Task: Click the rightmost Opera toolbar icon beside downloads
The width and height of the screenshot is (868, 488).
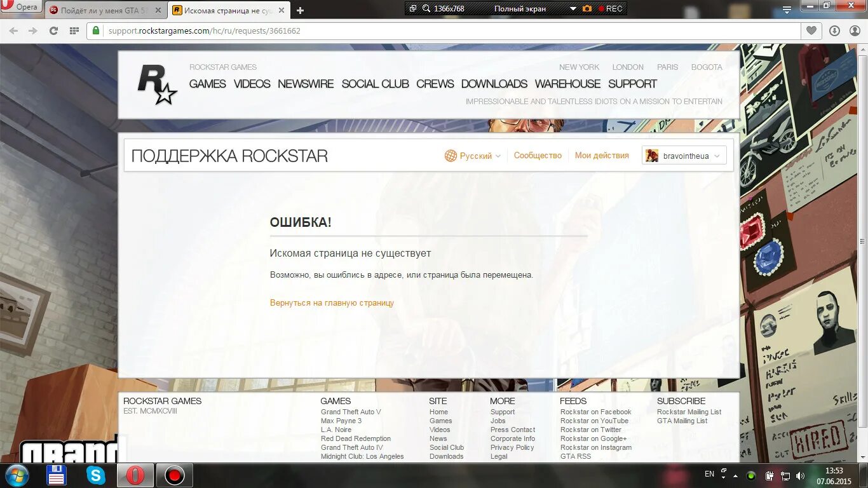Action: [855, 30]
